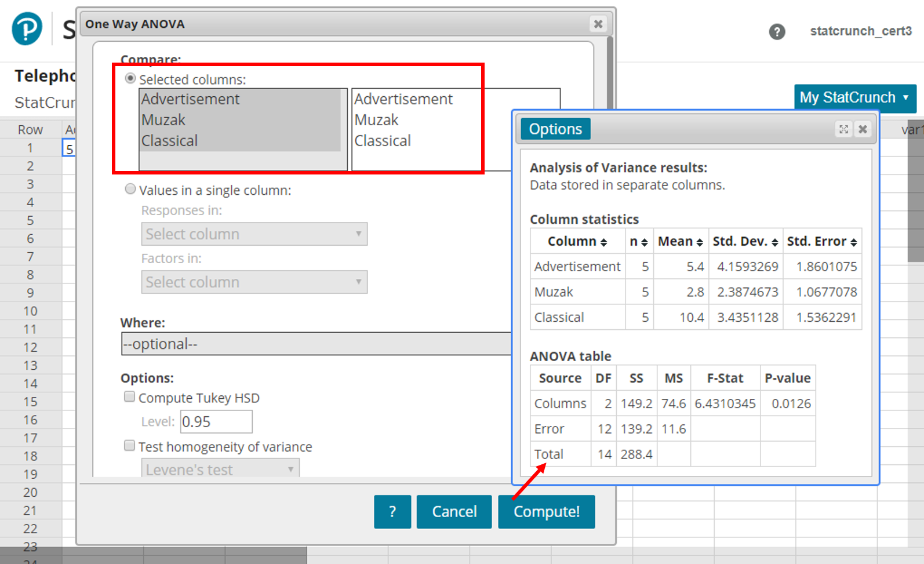The image size is (924, 564).
Task: Expand the Levene's test dropdown
Action: pos(220,469)
